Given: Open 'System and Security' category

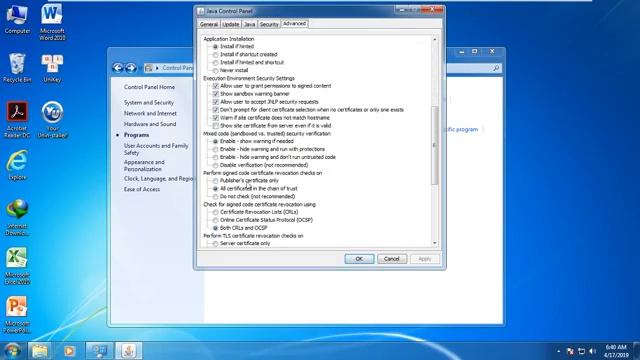Looking at the screenshot, I should point(149,102).
